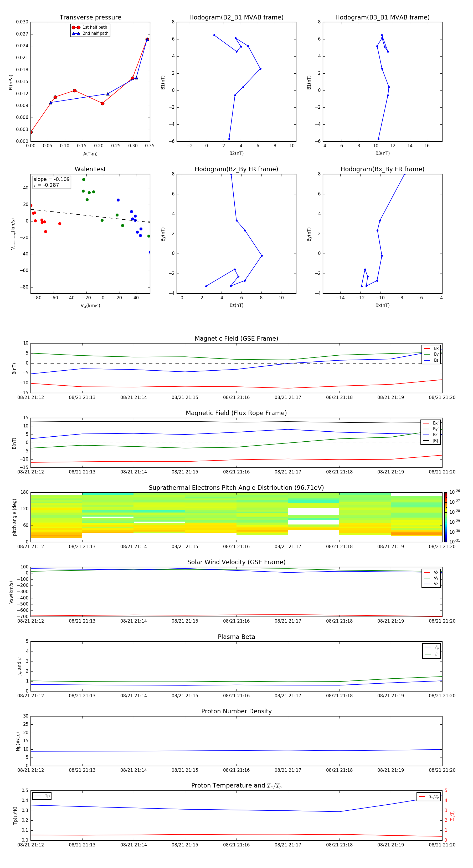Click the 'Hodogram(B2_B1 MVAB frame)' title

(x=236, y=17)
